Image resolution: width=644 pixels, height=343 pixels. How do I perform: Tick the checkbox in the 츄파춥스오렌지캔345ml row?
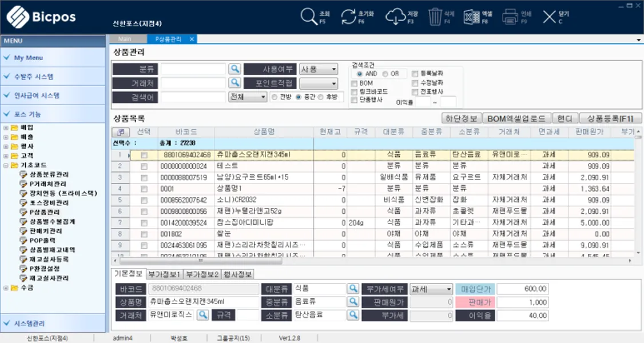pos(144,155)
